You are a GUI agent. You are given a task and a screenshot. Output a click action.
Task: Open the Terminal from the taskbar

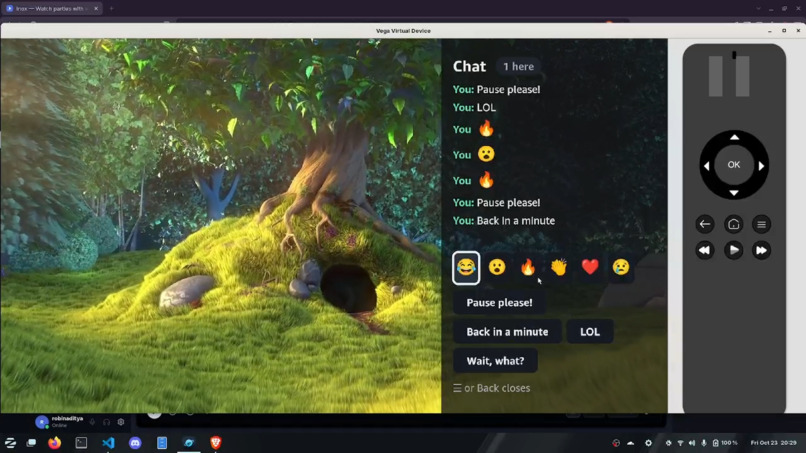click(81, 443)
